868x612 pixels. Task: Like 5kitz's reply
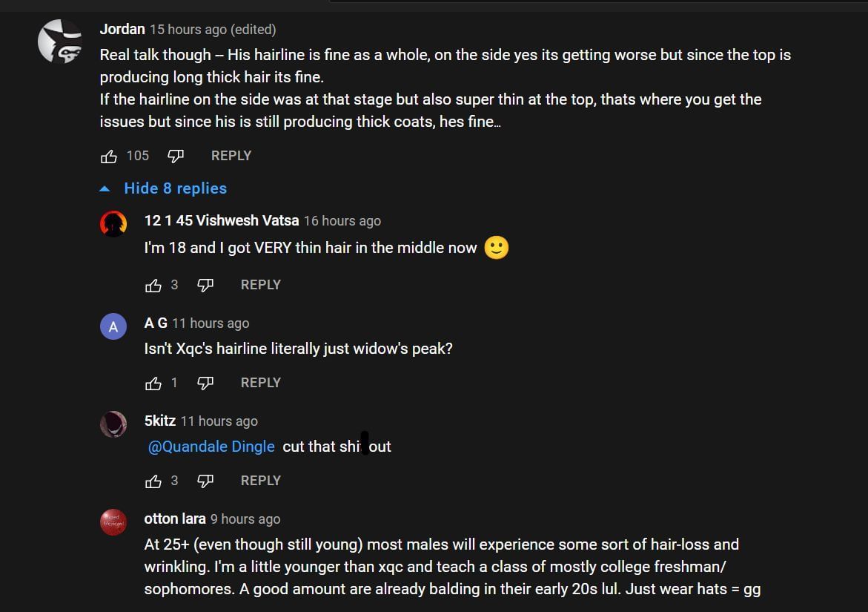(153, 481)
